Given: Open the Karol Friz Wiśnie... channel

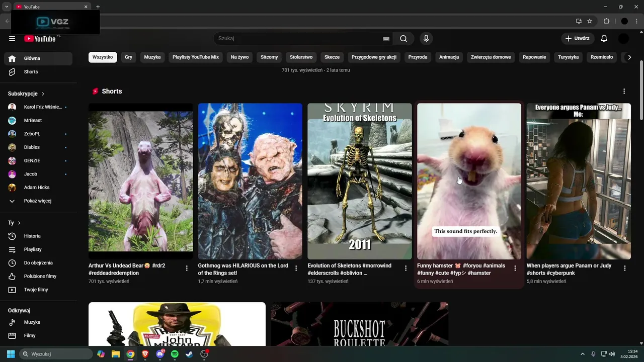Looking at the screenshot, I should coord(38,107).
